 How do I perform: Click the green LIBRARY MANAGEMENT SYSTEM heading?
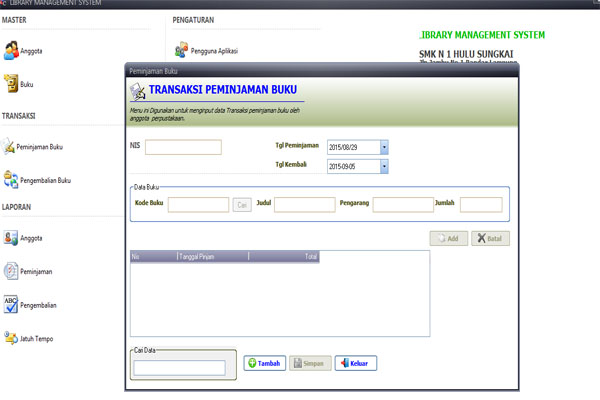click(482, 35)
